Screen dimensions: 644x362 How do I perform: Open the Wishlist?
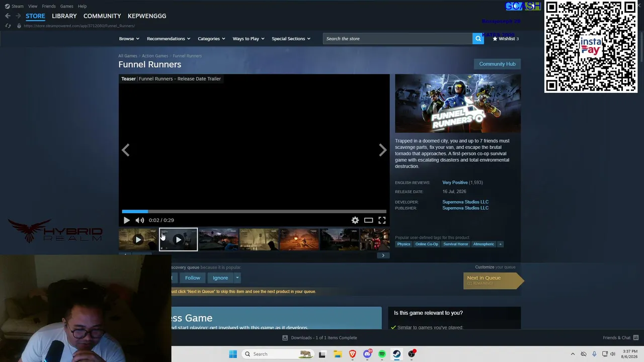(x=505, y=39)
